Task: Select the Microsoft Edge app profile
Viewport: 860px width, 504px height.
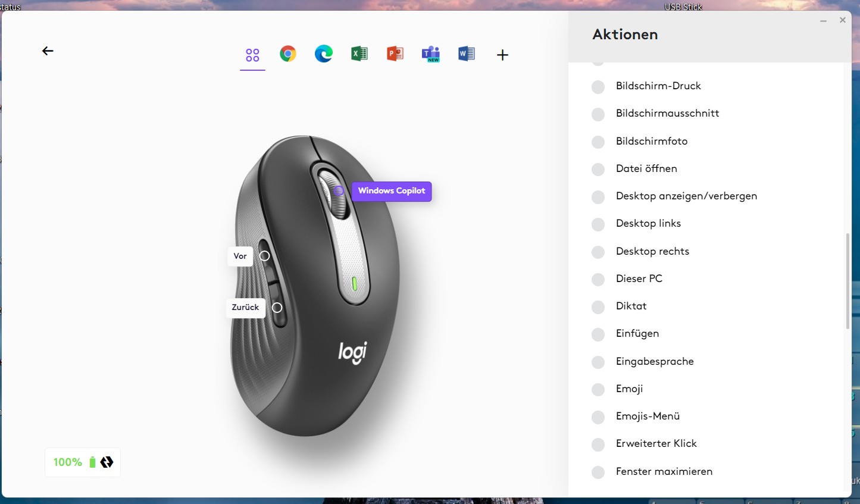Action: tap(324, 54)
